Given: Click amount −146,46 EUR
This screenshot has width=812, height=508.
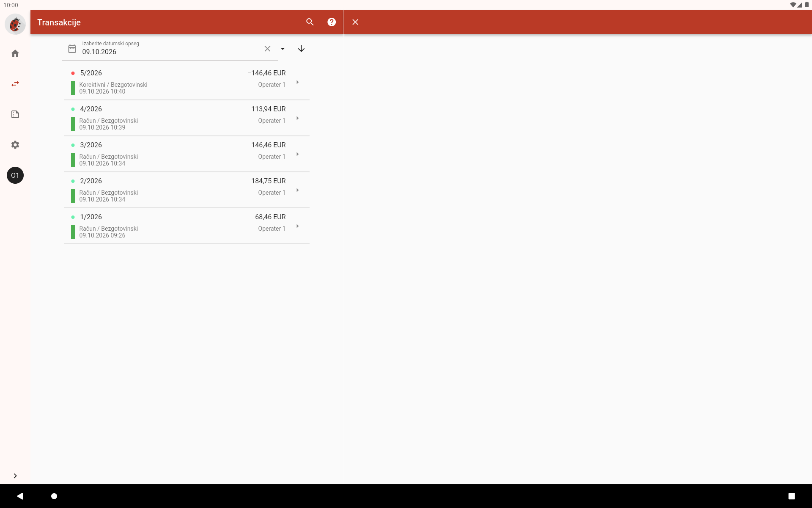Looking at the screenshot, I should tap(266, 73).
